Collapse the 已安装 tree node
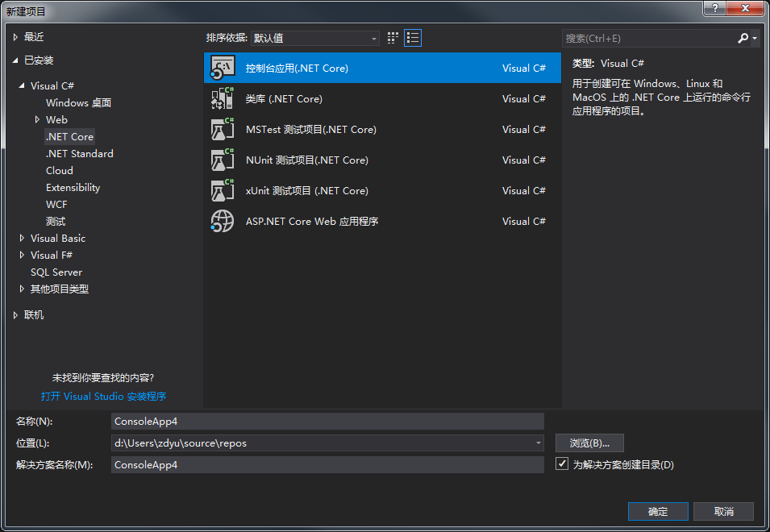This screenshot has height=532, width=770. point(15,60)
